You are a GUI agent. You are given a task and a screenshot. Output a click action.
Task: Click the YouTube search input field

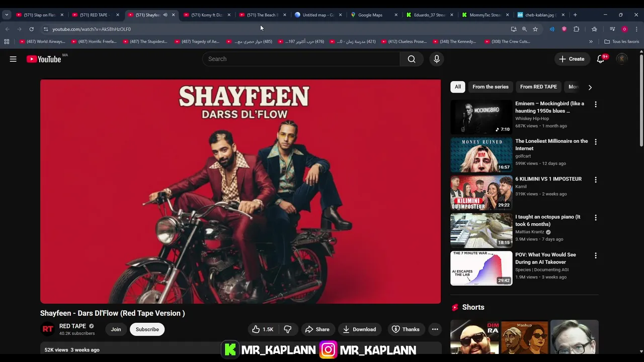(x=301, y=59)
